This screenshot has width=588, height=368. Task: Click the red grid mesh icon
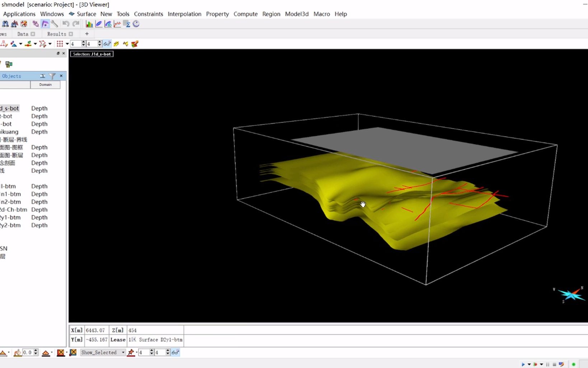point(60,44)
